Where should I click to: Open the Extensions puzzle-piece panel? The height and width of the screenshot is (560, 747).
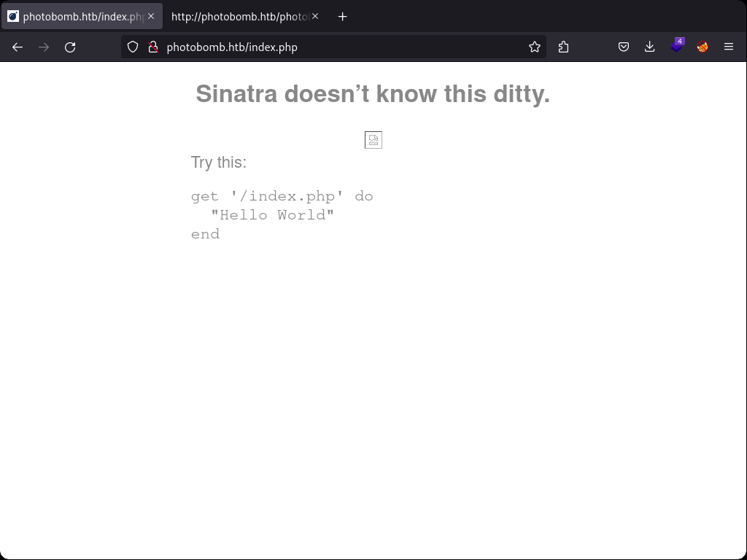click(x=563, y=47)
